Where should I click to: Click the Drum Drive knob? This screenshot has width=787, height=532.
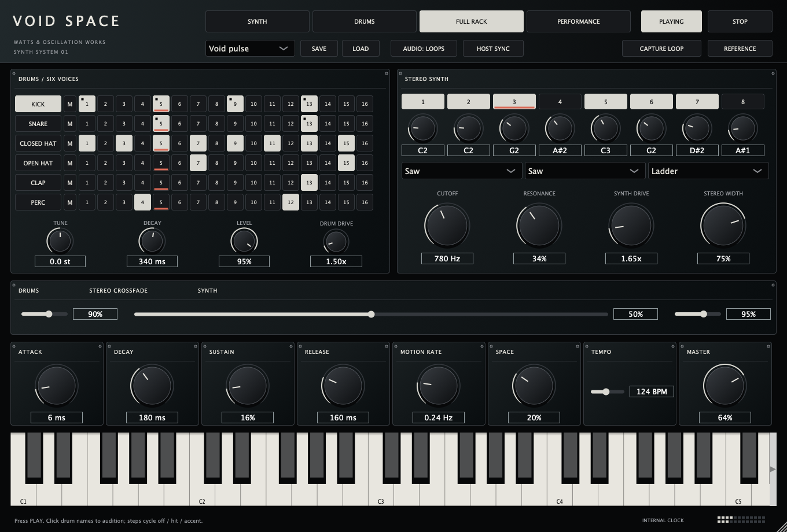[x=336, y=242]
